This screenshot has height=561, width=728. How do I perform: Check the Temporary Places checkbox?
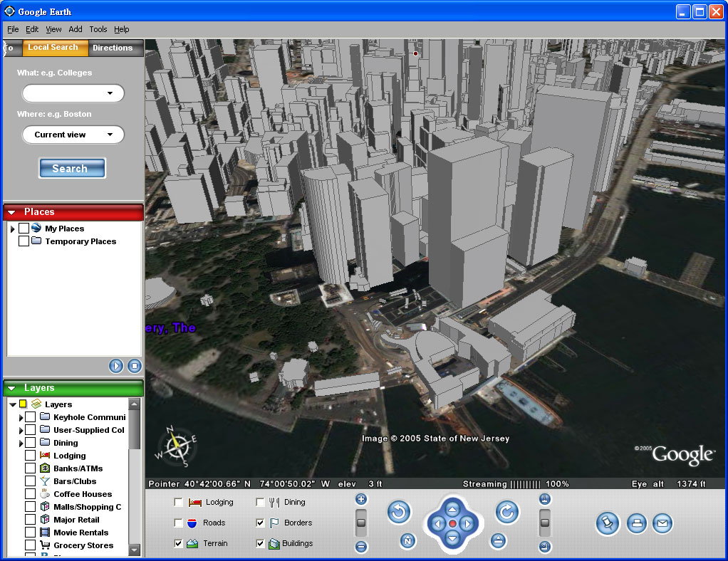(24, 241)
